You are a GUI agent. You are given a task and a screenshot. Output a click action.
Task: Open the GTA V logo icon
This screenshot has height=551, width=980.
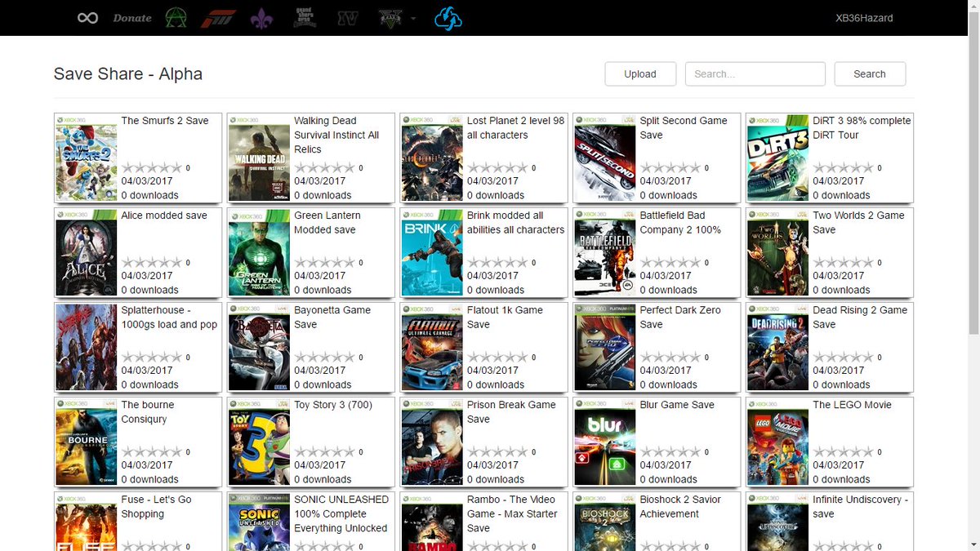tap(390, 18)
